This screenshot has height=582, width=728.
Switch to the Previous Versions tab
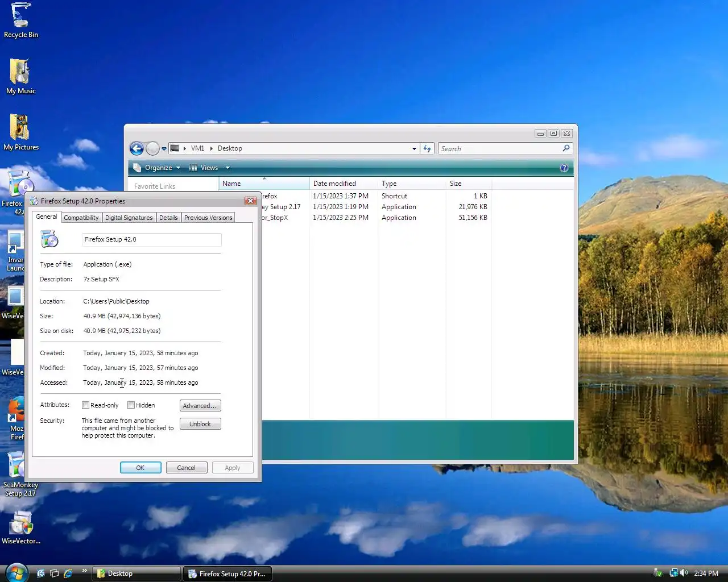208,218
